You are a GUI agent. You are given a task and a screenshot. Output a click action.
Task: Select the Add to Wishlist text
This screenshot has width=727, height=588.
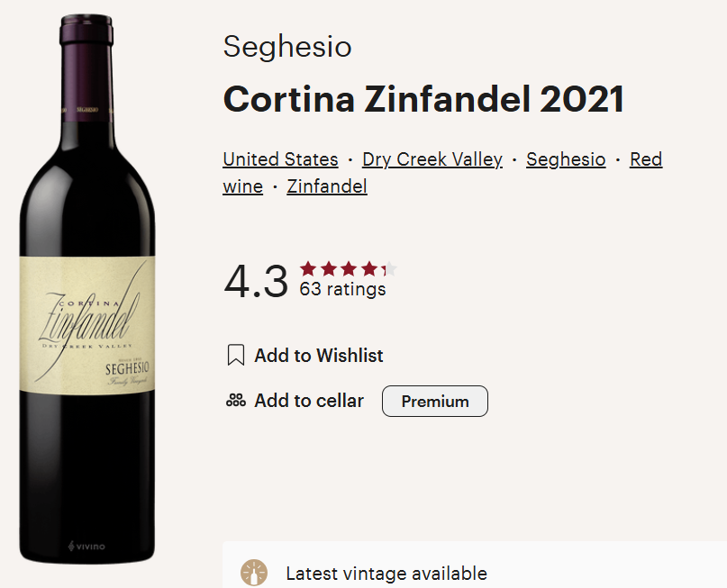319,356
